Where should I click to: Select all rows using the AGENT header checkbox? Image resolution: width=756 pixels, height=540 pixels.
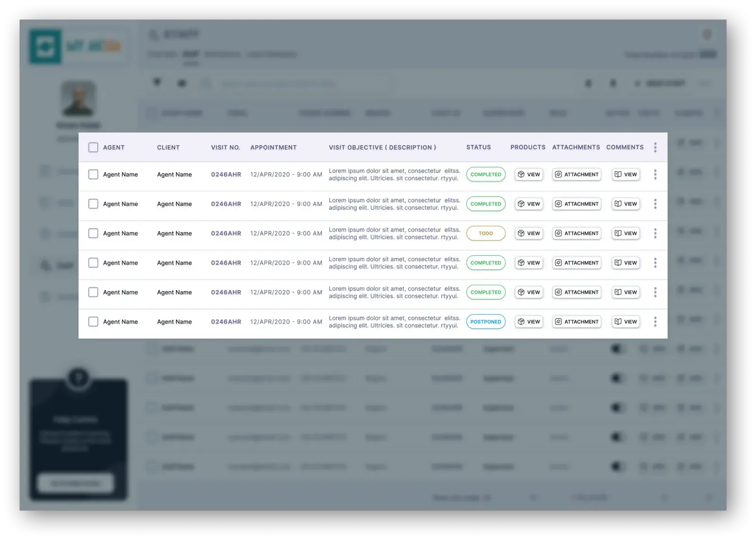click(93, 147)
